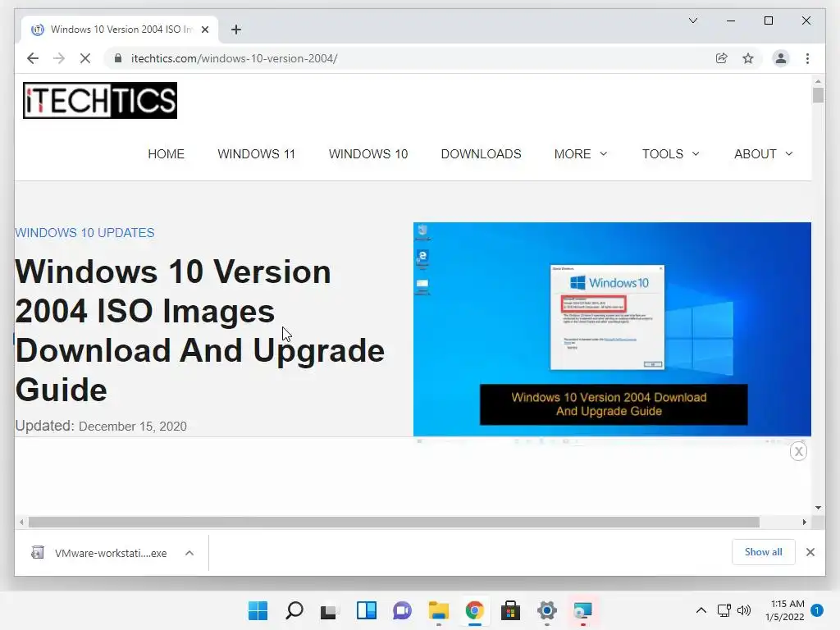Open the HOME menu item

pos(166,153)
